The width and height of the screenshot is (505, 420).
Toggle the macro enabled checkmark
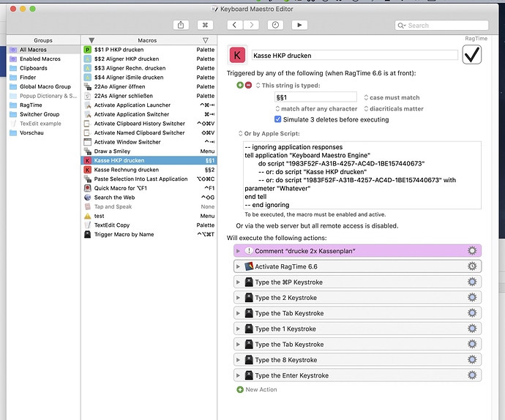pos(472,55)
